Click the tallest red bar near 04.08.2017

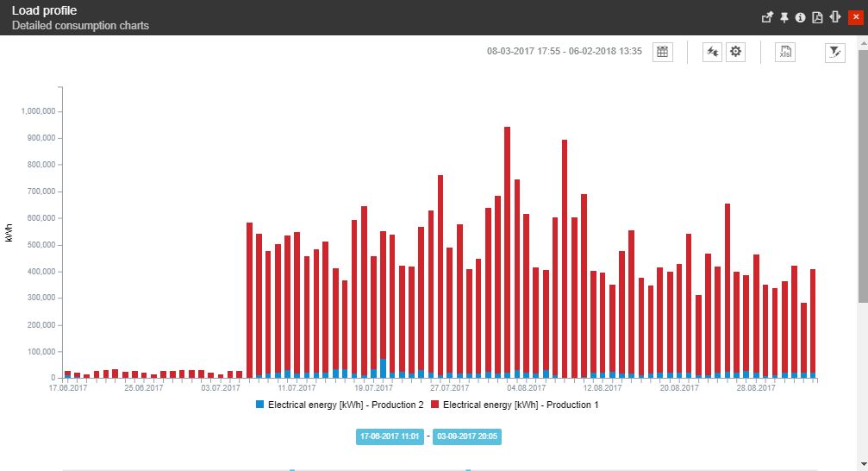pos(507,250)
